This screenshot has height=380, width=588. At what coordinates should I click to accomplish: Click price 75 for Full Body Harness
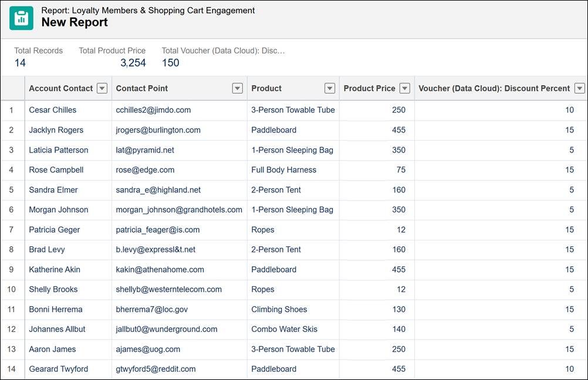[x=401, y=169]
